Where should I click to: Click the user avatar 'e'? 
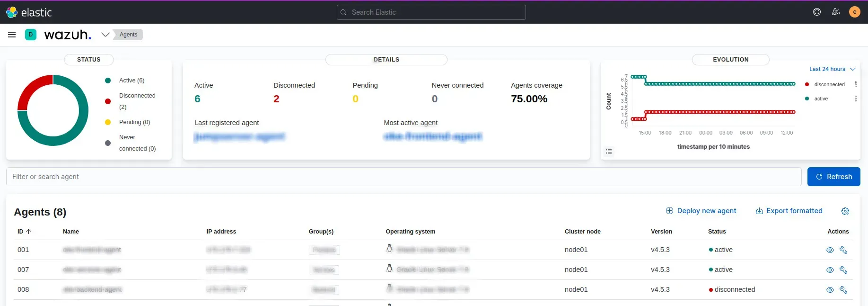click(x=854, y=12)
